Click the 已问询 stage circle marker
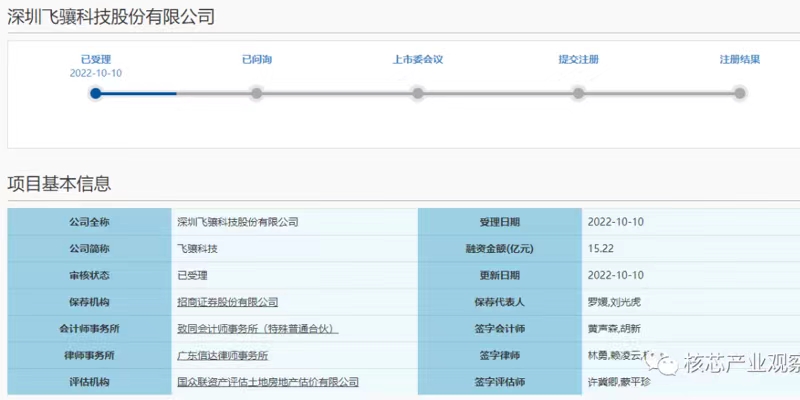The image size is (800, 400). click(257, 93)
